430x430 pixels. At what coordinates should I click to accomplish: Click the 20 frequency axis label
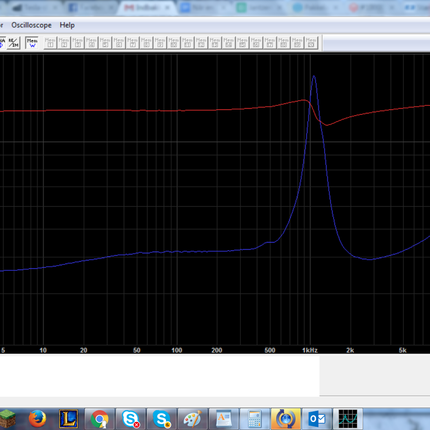(x=83, y=350)
